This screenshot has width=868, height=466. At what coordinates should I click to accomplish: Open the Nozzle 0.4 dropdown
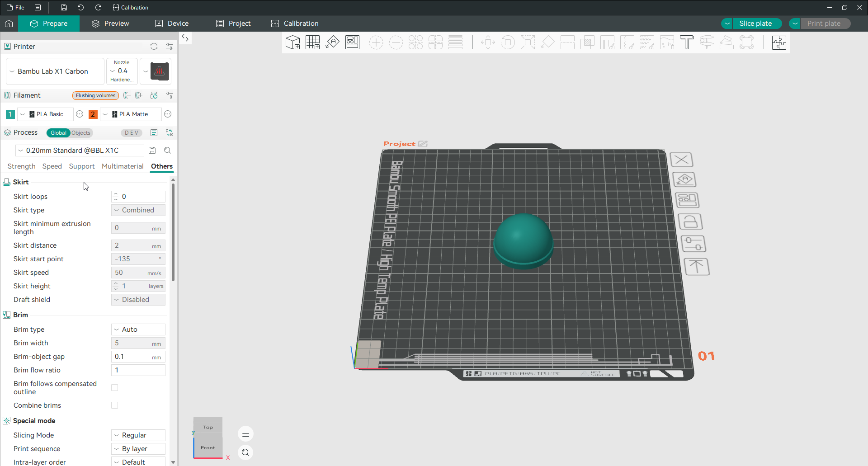[x=122, y=71]
